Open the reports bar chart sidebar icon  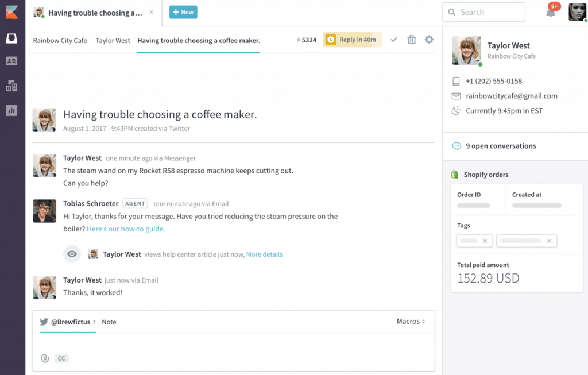[11, 110]
